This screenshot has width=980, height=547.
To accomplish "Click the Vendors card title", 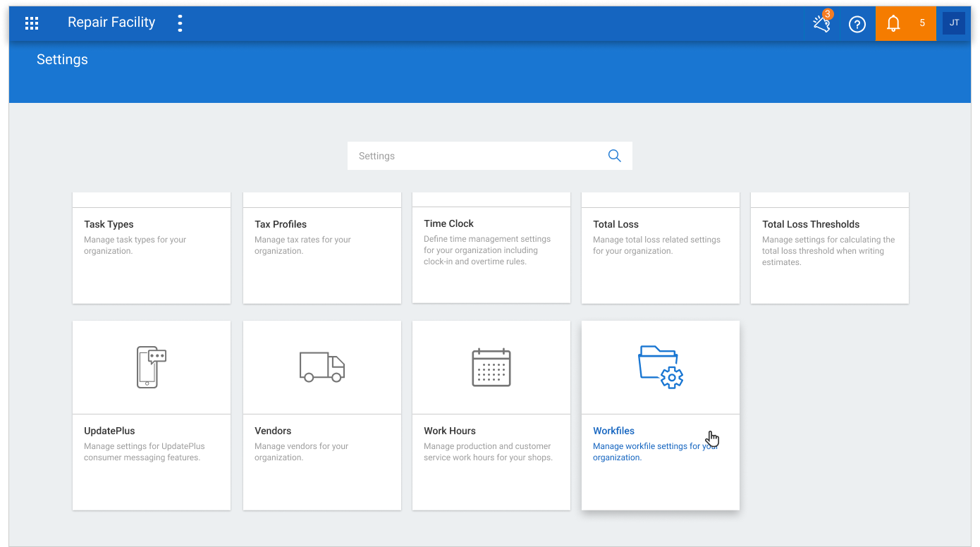I will point(273,431).
